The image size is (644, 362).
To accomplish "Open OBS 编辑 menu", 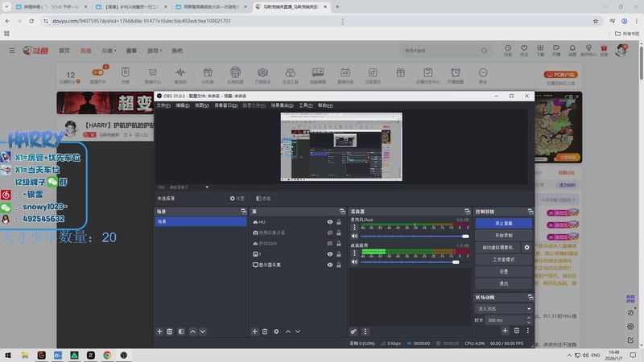I will pyautogui.click(x=183, y=105).
